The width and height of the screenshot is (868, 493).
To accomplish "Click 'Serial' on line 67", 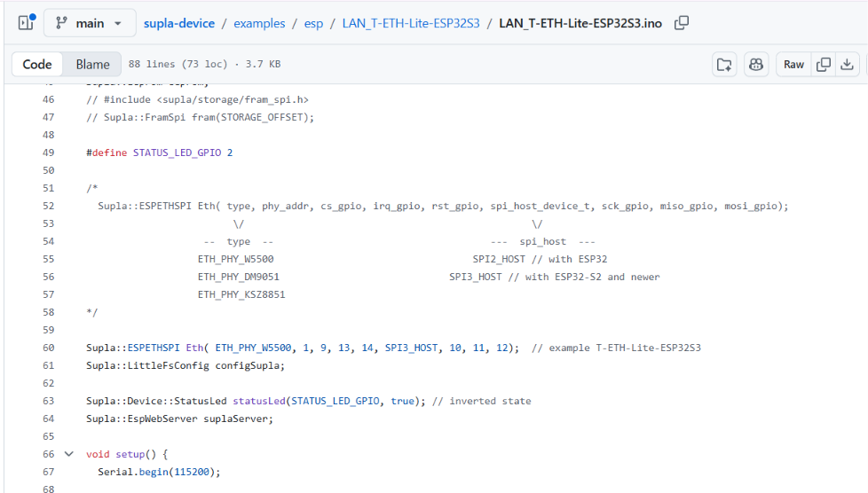I will [115, 472].
